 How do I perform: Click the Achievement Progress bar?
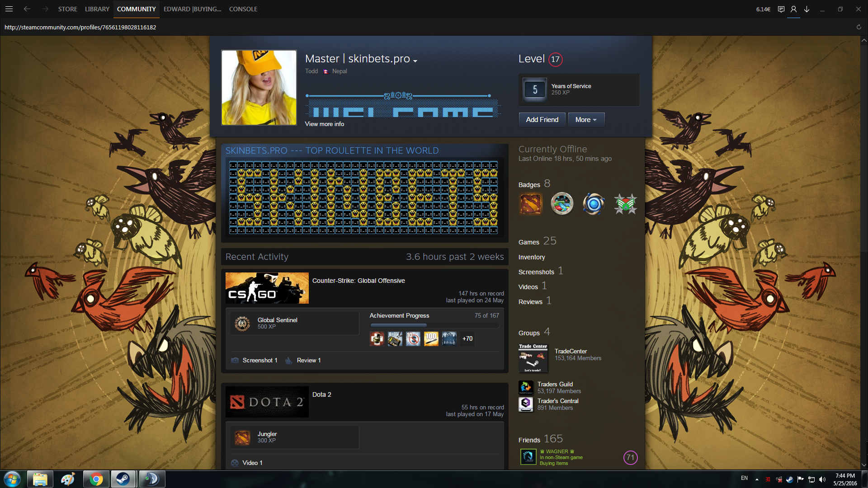434,325
